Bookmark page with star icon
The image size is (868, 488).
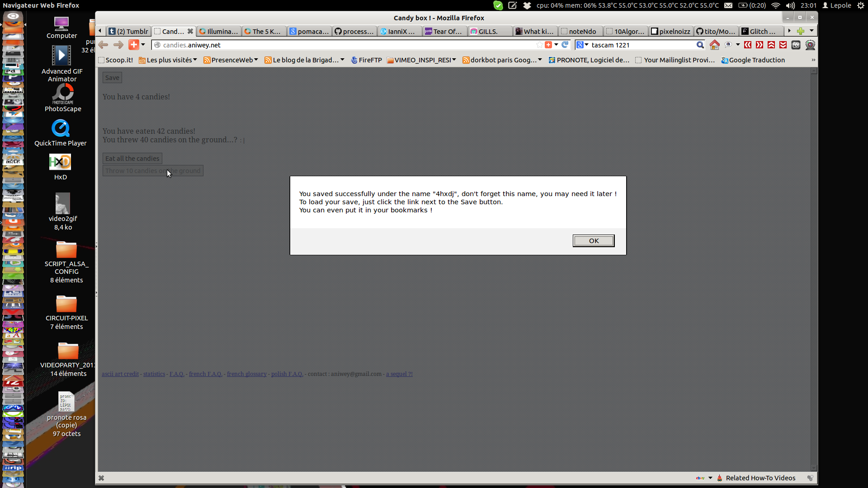click(x=539, y=45)
